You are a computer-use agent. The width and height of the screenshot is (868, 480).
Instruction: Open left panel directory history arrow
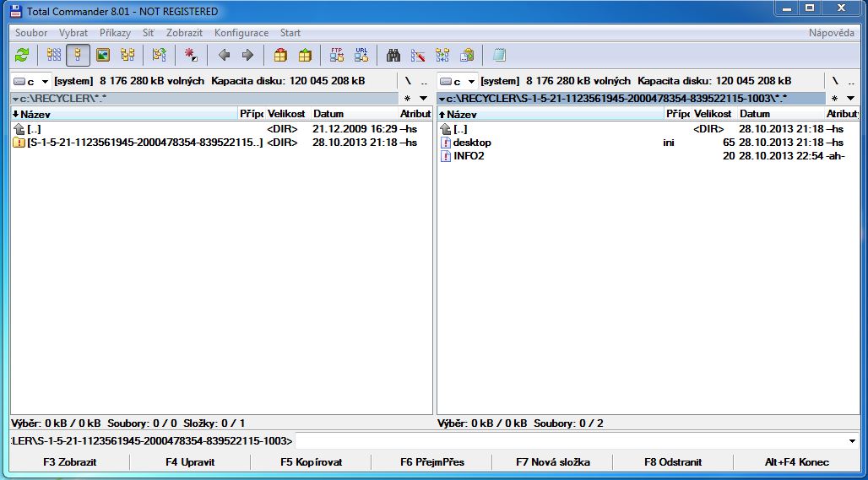(424, 99)
